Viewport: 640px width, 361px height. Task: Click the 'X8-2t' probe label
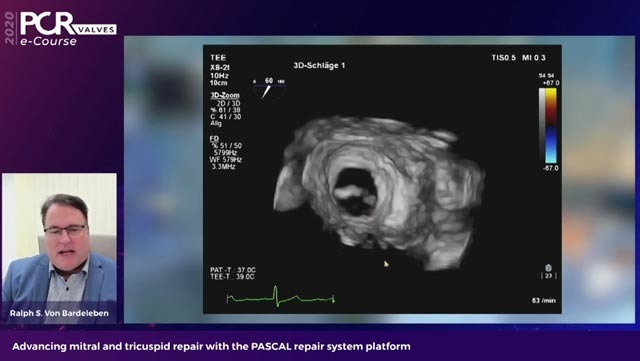(x=220, y=67)
